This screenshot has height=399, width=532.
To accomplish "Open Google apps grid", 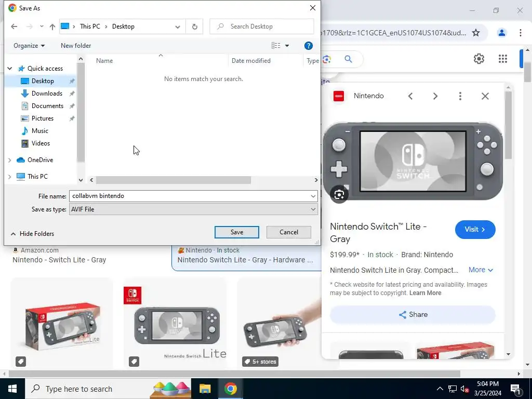I will 502,59.
